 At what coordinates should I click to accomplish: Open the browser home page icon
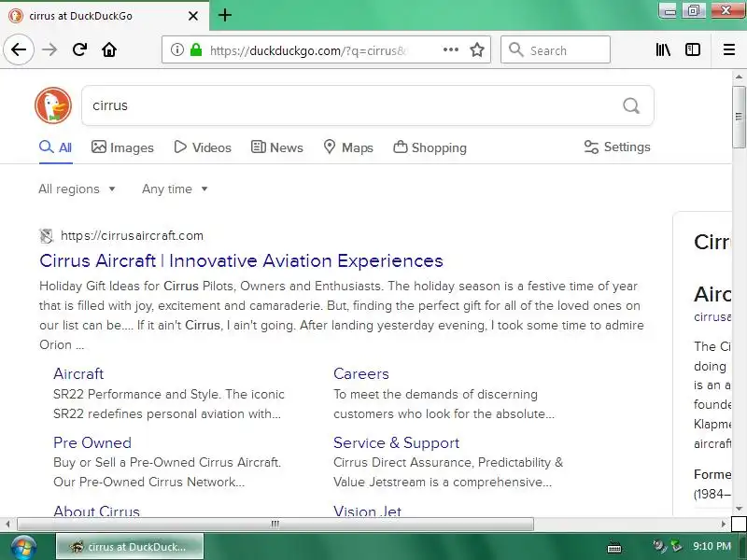pos(109,49)
